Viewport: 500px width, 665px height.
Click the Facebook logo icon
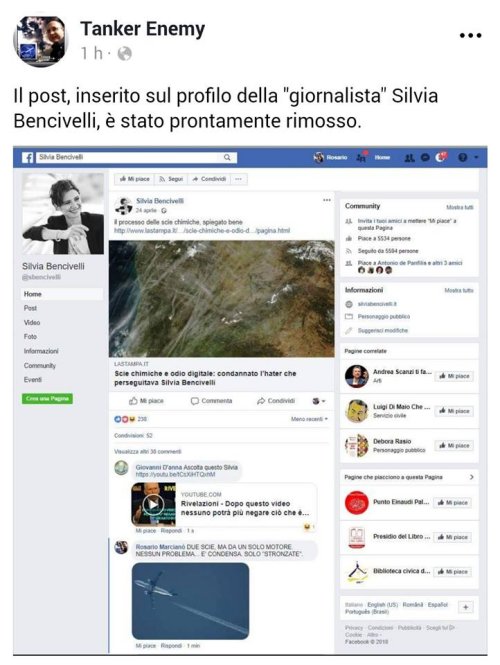tap(28, 158)
